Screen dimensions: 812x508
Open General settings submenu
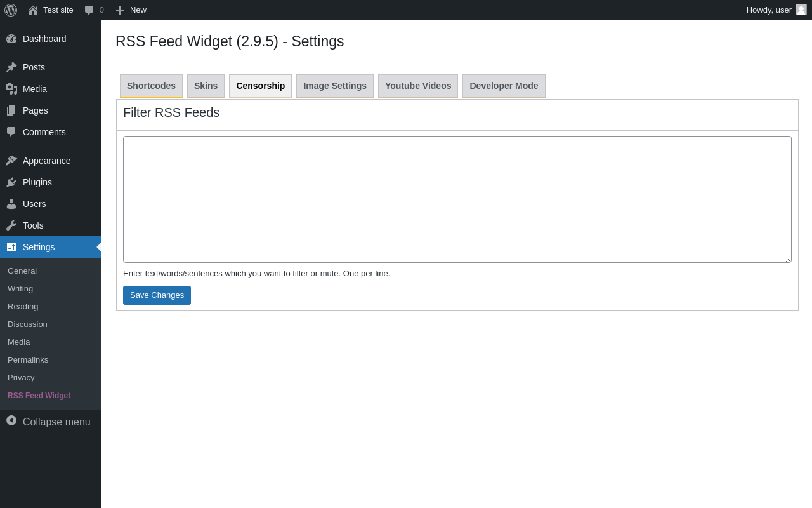point(22,271)
